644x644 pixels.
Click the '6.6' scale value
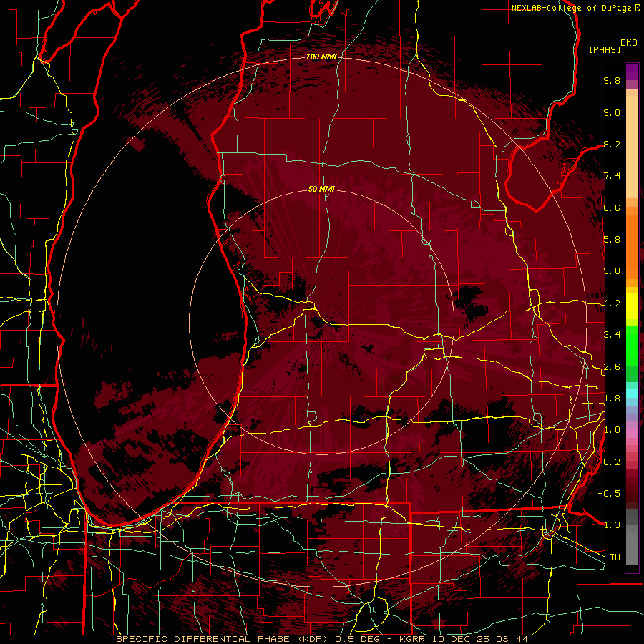pos(612,208)
